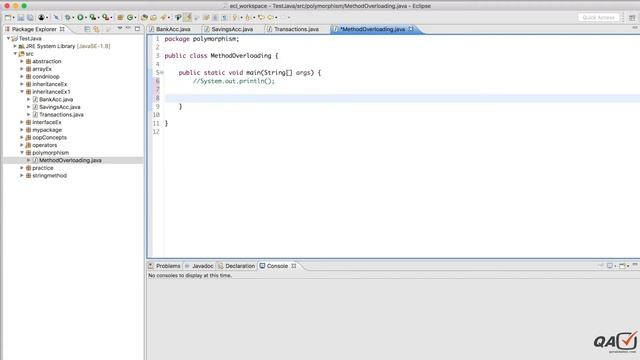Viewport: 640px width, 360px height.
Task: Select MethodOverloading.java in Package Explorer
Action: (70, 160)
